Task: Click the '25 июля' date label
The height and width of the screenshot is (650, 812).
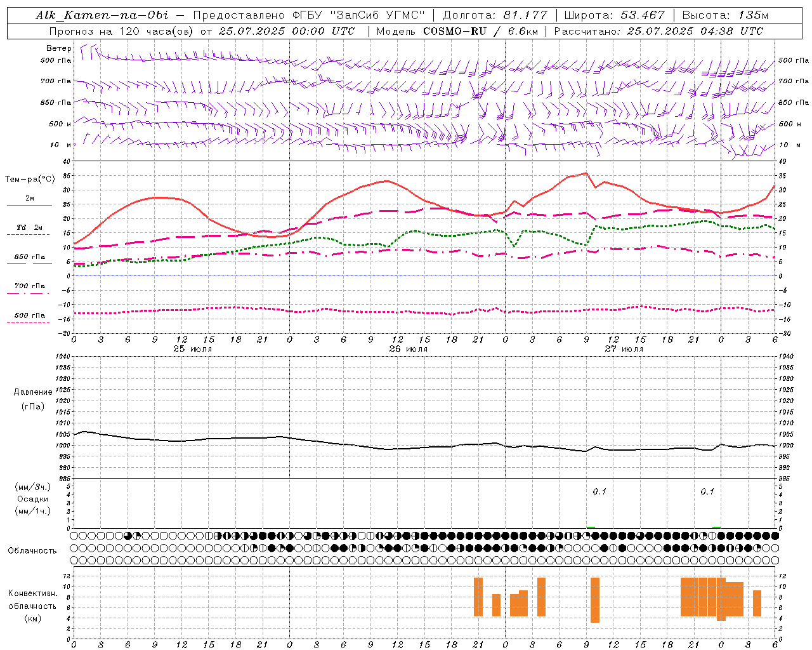Action: 193,349
